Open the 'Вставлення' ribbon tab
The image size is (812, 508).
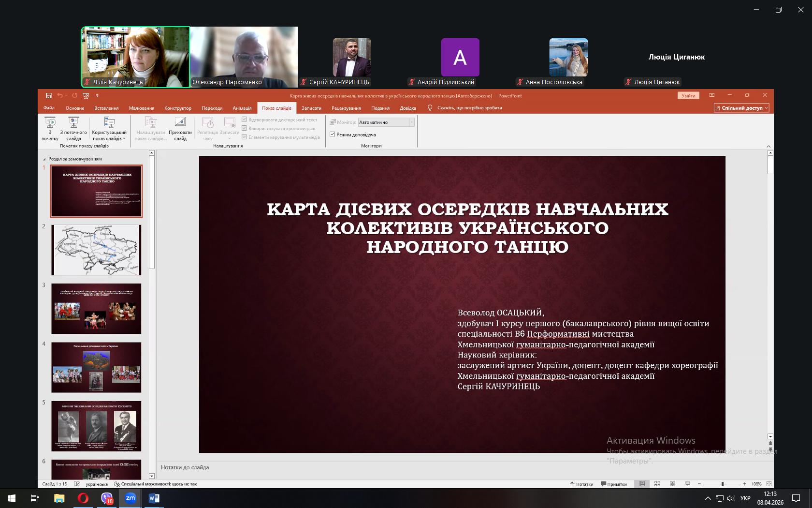point(106,108)
